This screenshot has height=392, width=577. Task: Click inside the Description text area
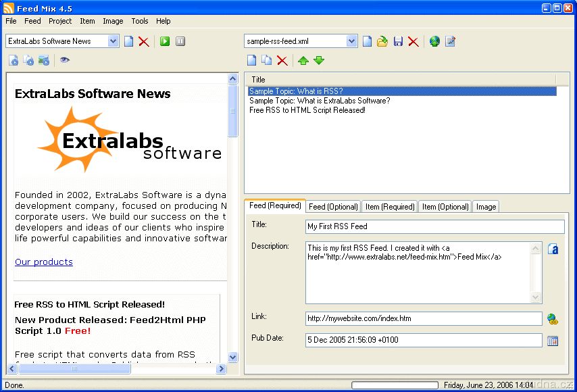coord(418,272)
